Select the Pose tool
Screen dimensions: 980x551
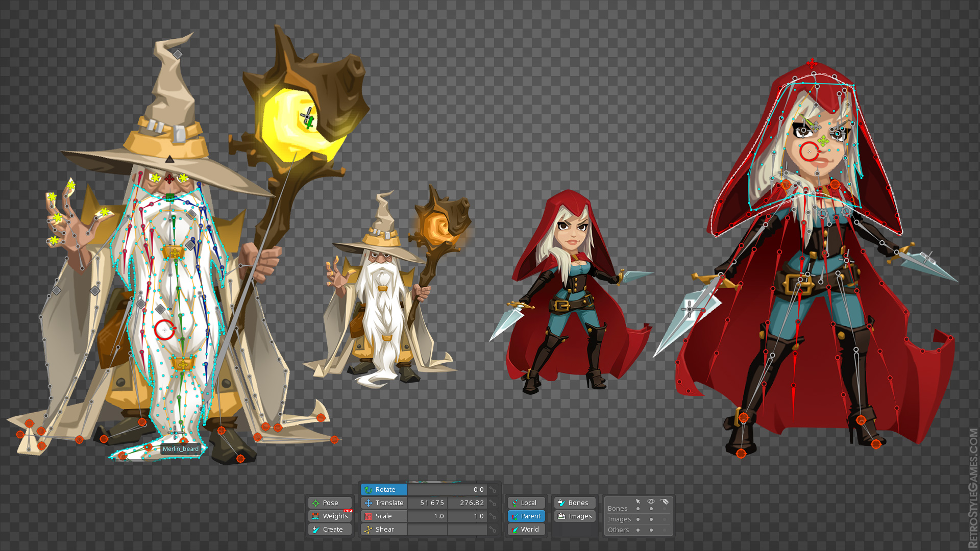pyautogui.click(x=329, y=503)
